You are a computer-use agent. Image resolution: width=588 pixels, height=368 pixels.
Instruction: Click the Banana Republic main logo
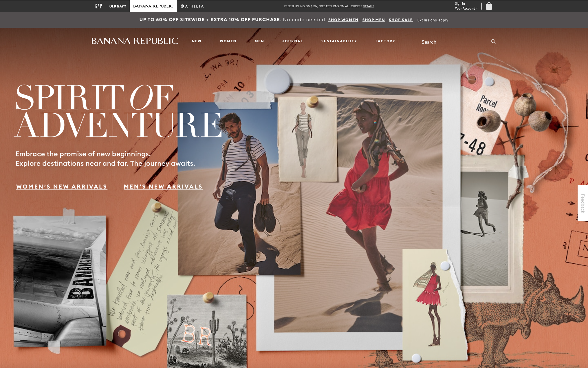[135, 41]
